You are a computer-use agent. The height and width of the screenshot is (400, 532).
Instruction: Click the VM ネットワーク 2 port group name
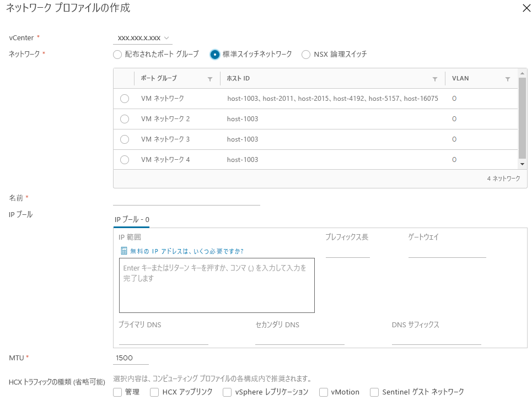click(165, 119)
